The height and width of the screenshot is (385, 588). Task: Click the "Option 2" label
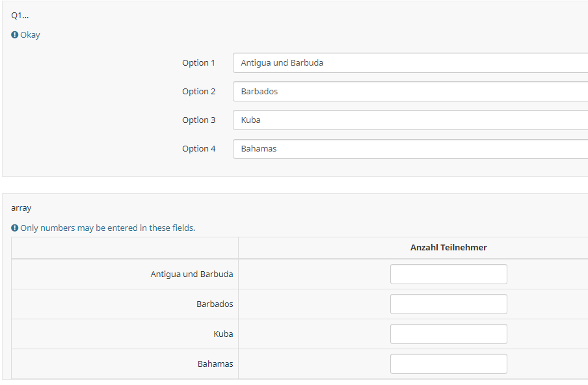coord(198,92)
